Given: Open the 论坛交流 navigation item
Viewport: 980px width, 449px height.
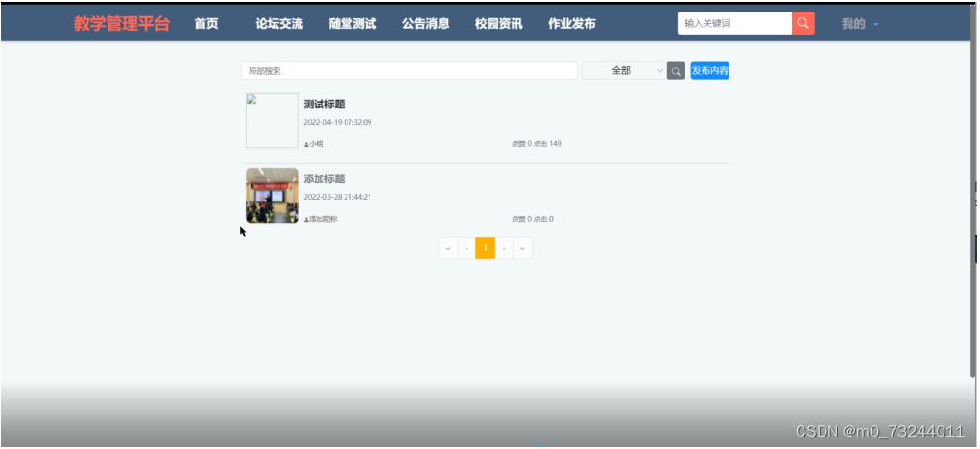Looking at the screenshot, I should coord(279,24).
